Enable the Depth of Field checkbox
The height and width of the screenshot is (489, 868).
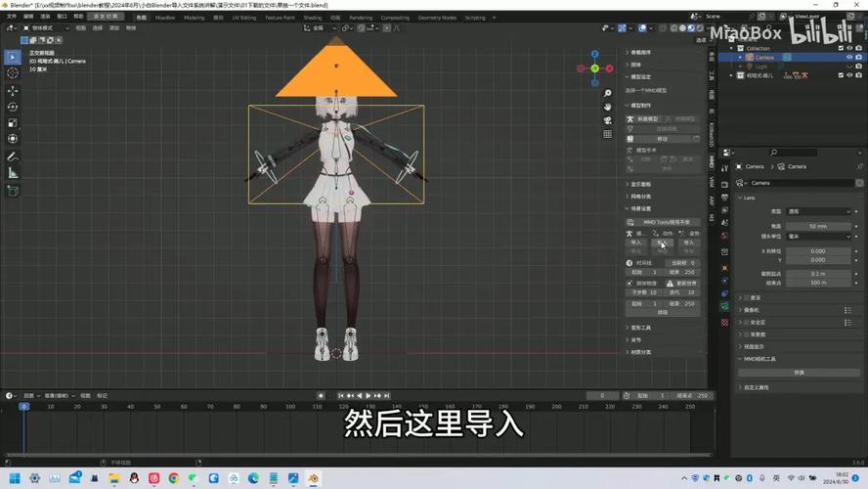click(x=747, y=298)
